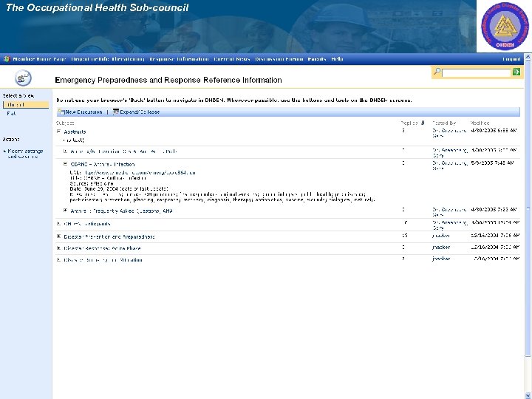Collapse the Abstracts thread
532x399 pixels.
58,132
